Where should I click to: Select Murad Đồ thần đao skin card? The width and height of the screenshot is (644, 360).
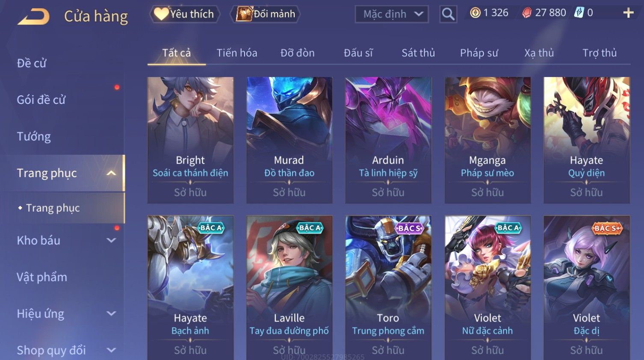(x=289, y=140)
